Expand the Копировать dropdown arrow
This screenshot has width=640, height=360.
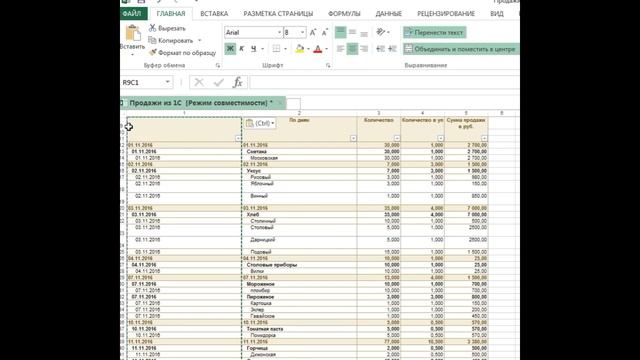point(200,40)
